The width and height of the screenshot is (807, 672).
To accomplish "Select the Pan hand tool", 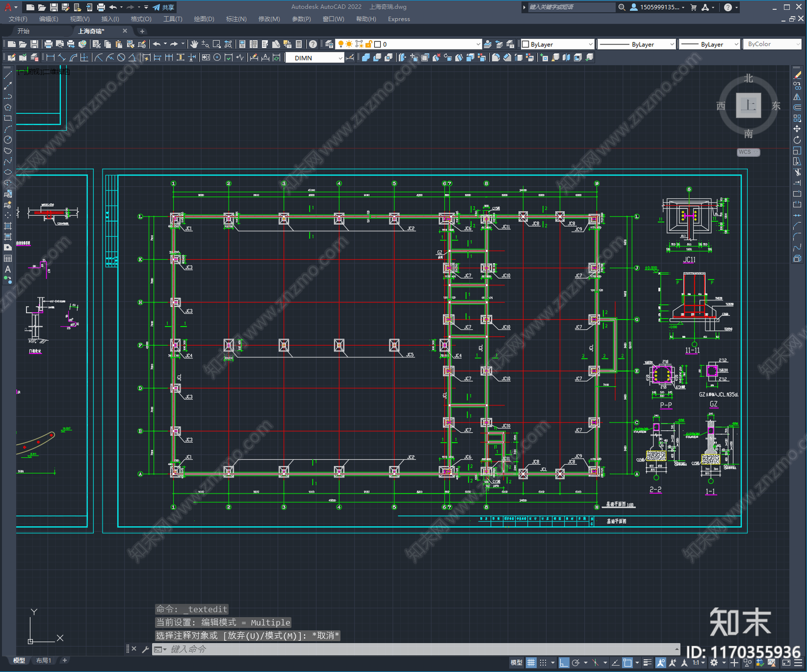I will point(194,44).
